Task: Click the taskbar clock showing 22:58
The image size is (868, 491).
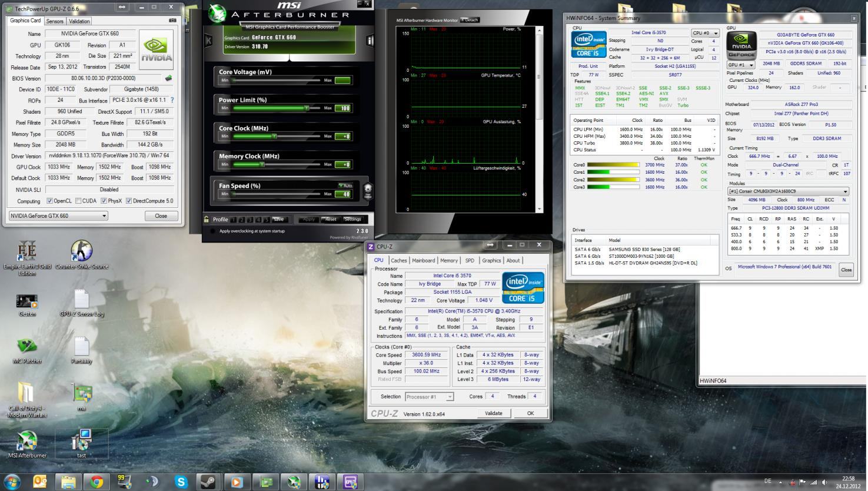Action: (x=848, y=482)
